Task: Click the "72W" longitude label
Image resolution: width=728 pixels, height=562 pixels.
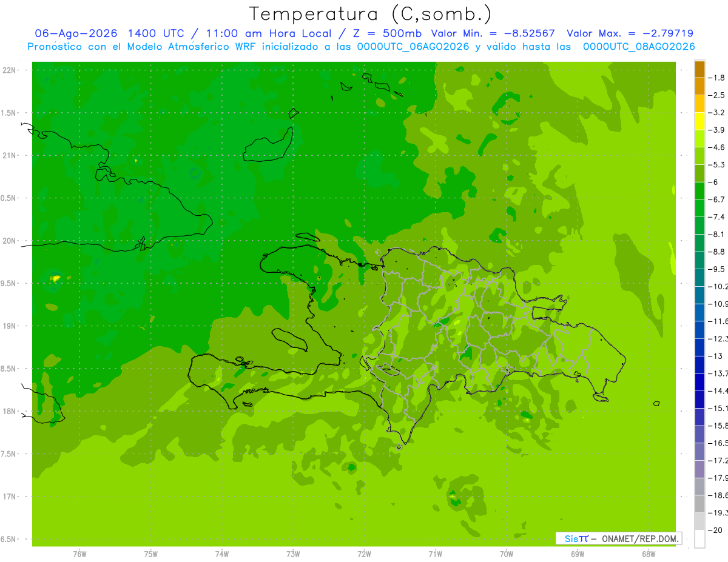Action: click(364, 554)
